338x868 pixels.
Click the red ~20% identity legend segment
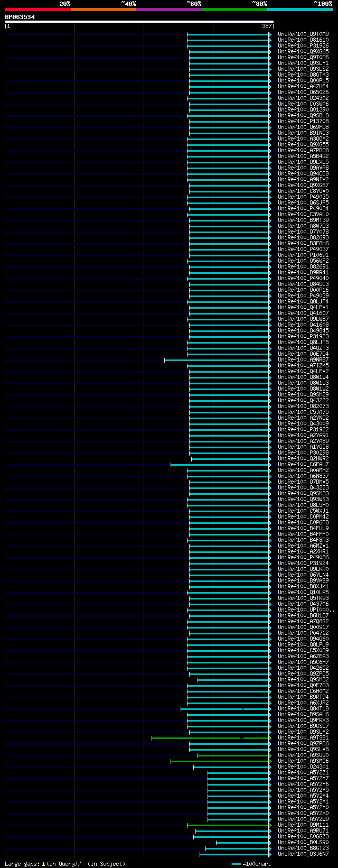38,10
